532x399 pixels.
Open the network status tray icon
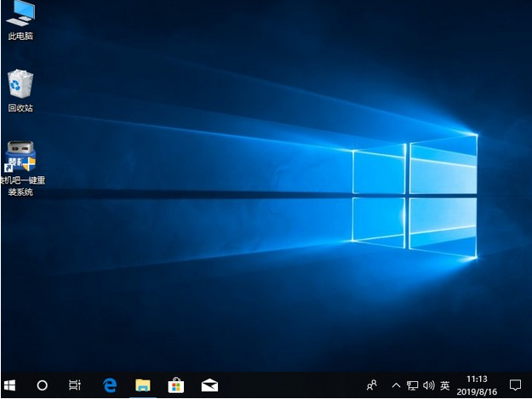(412, 385)
